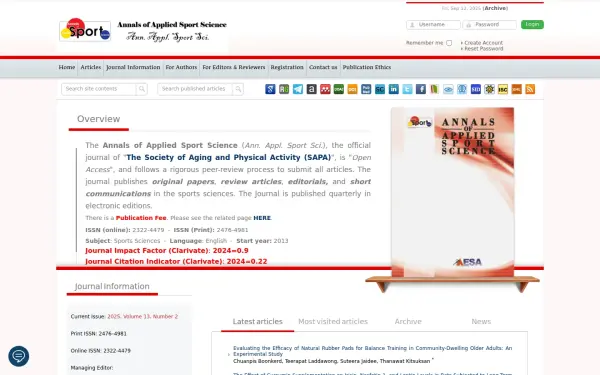Click the HERE publication fee link
Screen dimensions: 600x375
[262, 218]
